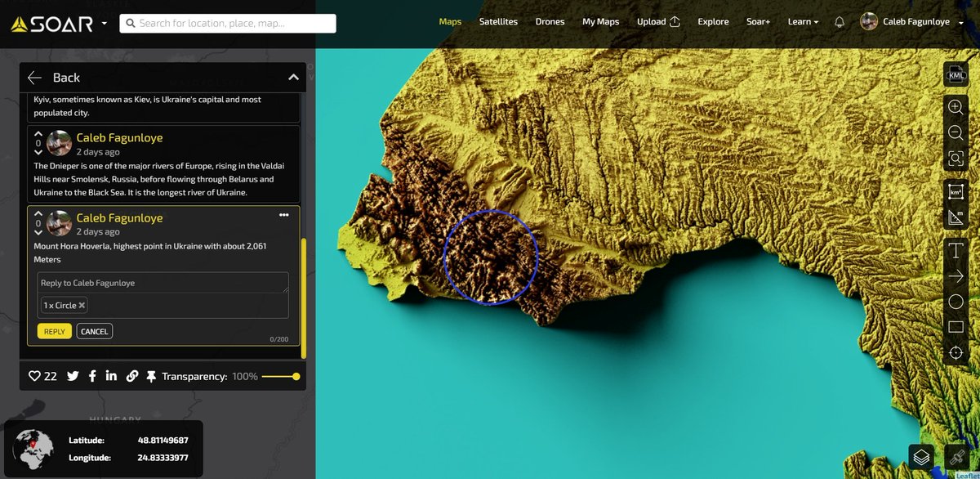Screen dimensions: 980x479
Task: Activate the zoom-to-area magnifier tool
Action: point(955,159)
